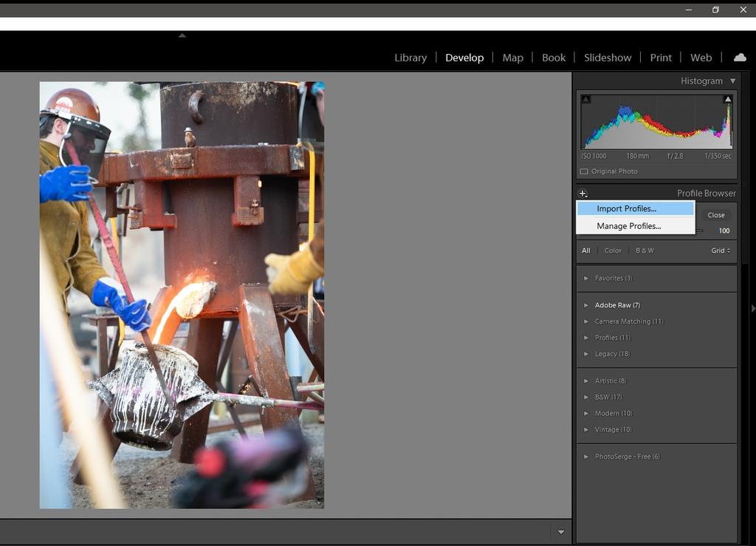
Task: Switch to the Library module
Action: point(410,58)
